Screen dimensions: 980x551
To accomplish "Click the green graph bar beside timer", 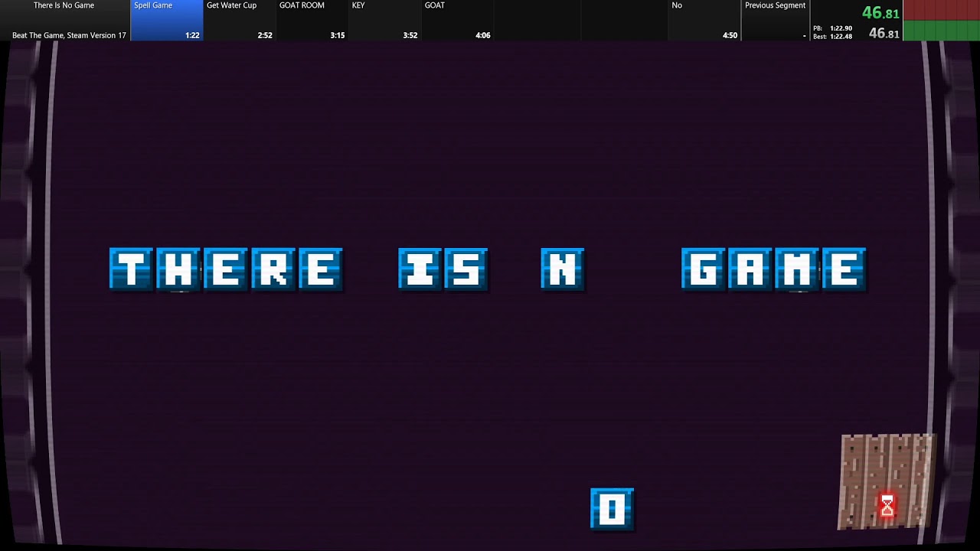I will (x=942, y=31).
